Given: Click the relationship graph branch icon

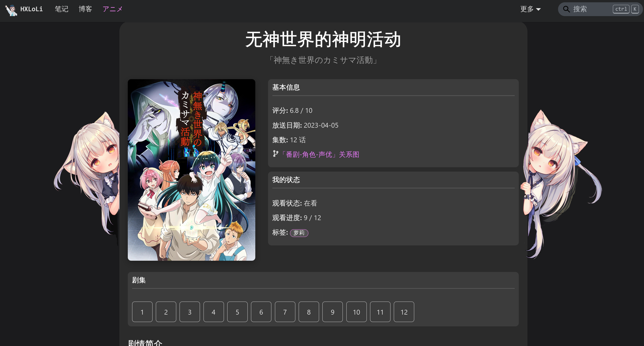Looking at the screenshot, I should point(275,154).
